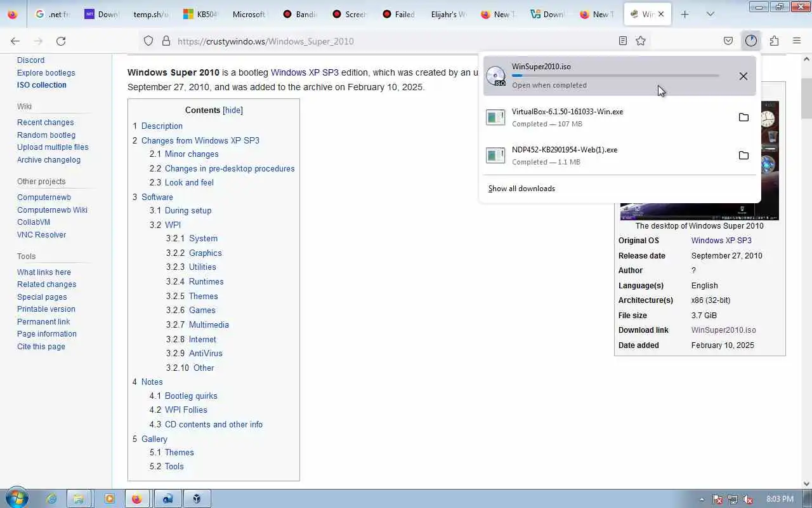Click the network tray icon

pos(733,499)
